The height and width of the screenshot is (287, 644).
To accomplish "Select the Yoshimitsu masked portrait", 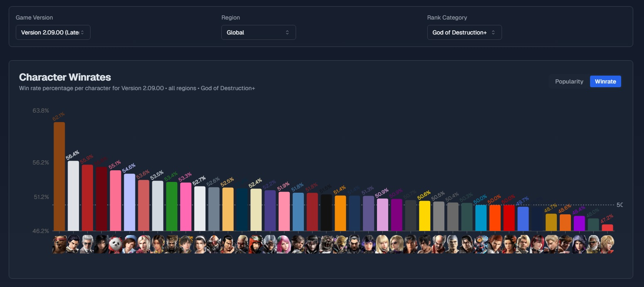I will point(214,244).
